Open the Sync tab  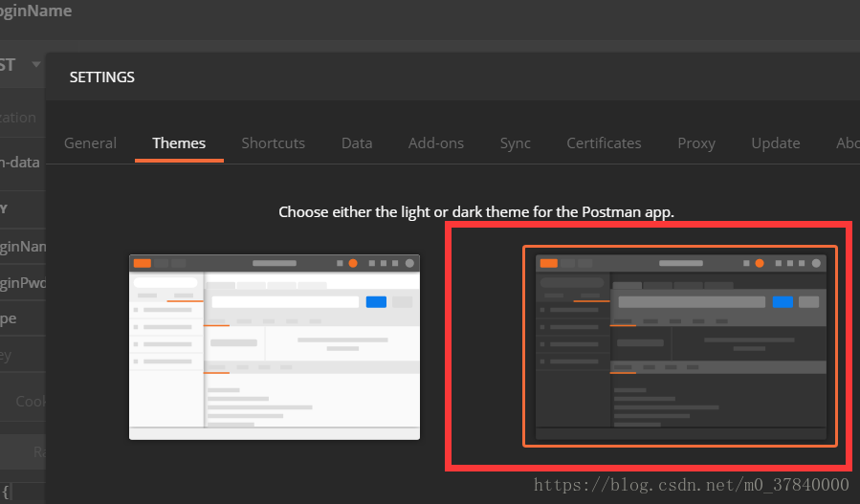pos(515,143)
